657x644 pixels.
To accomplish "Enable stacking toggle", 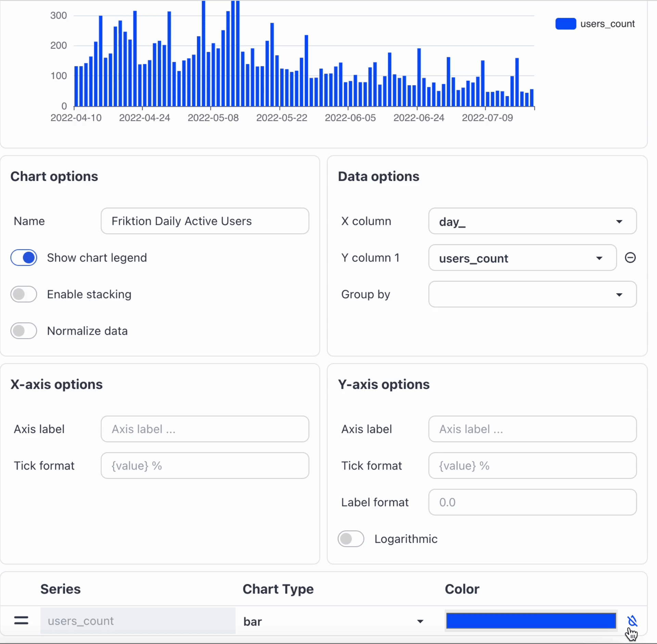I will click(24, 294).
